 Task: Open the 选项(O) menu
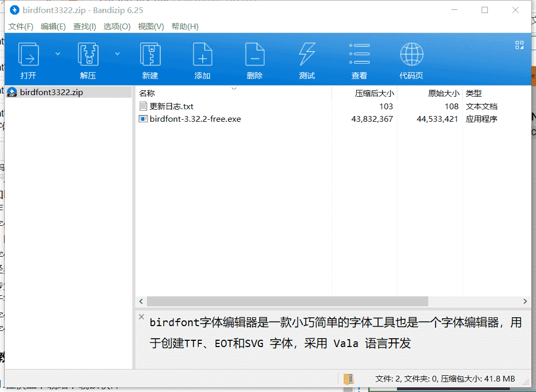click(117, 26)
